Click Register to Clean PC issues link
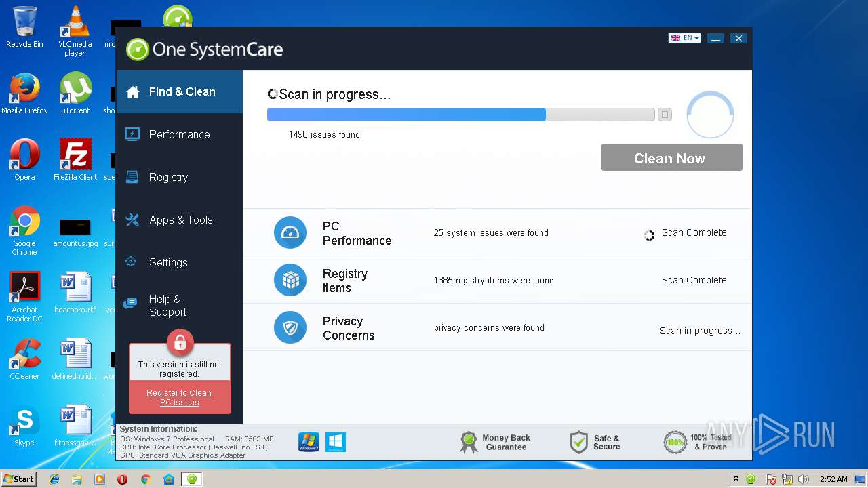The height and width of the screenshot is (488, 868). pyautogui.click(x=179, y=398)
